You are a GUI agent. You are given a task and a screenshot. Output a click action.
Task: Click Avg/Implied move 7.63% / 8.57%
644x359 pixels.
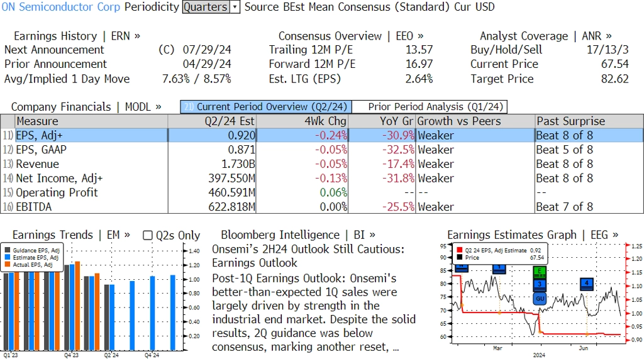196,79
